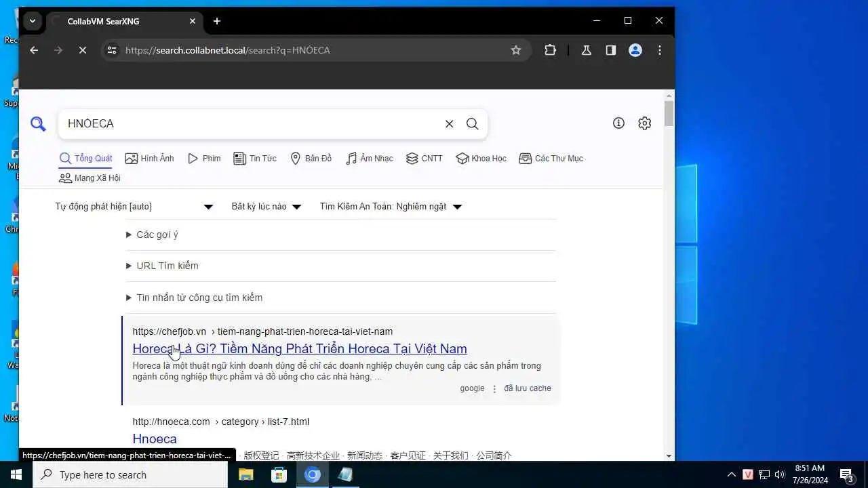This screenshot has height=488, width=868.
Task: Click in the HNÒECA search input
Action: pos(251,123)
